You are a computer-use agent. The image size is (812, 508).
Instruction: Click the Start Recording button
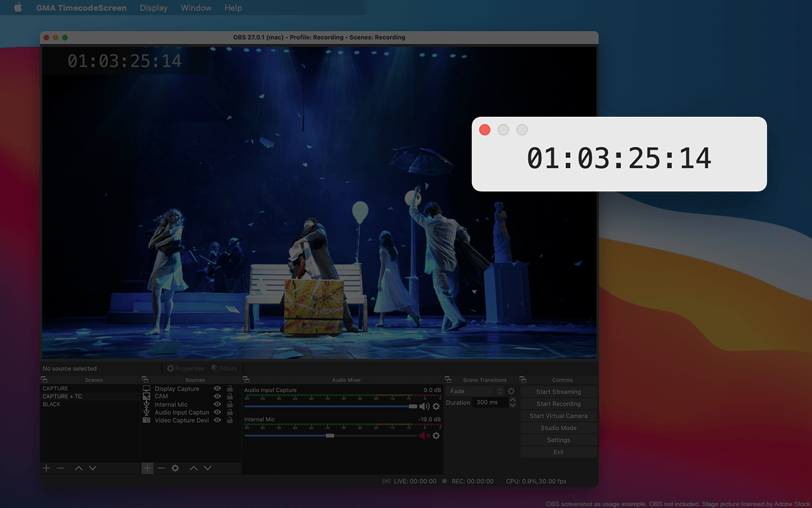click(558, 404)
